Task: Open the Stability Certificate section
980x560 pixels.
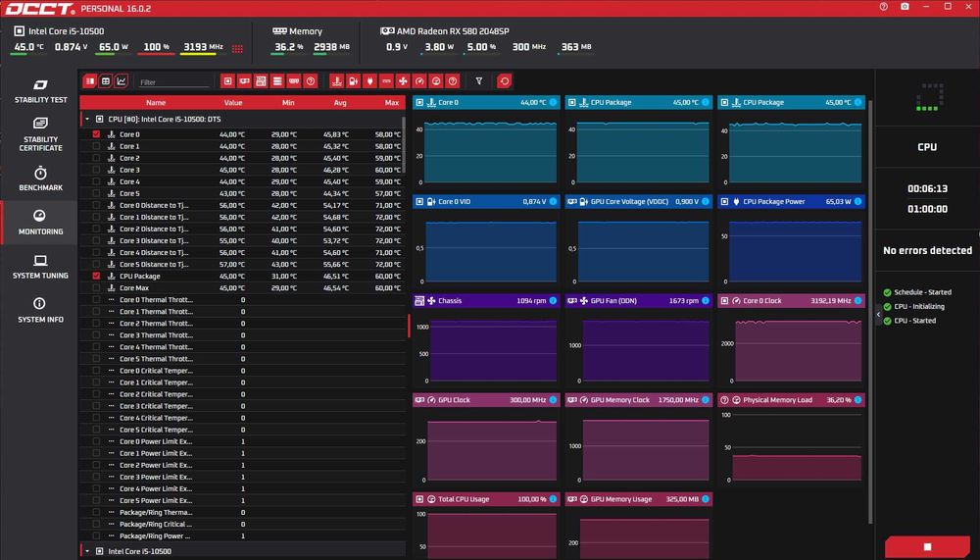Action: coord(40,134)
